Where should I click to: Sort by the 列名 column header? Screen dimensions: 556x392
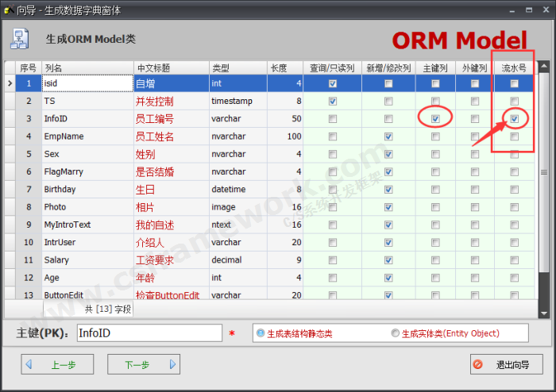tap(87, 68)
